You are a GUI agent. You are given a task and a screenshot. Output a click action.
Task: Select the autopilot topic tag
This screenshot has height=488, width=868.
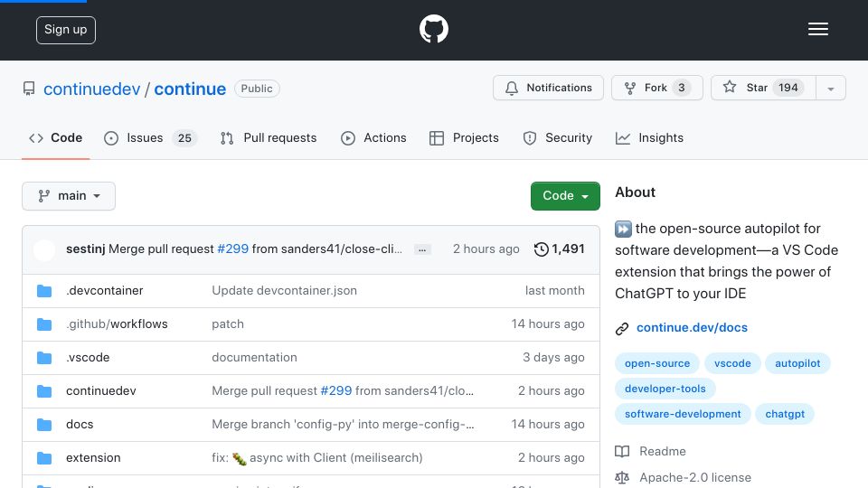click(x=797, y=363)
